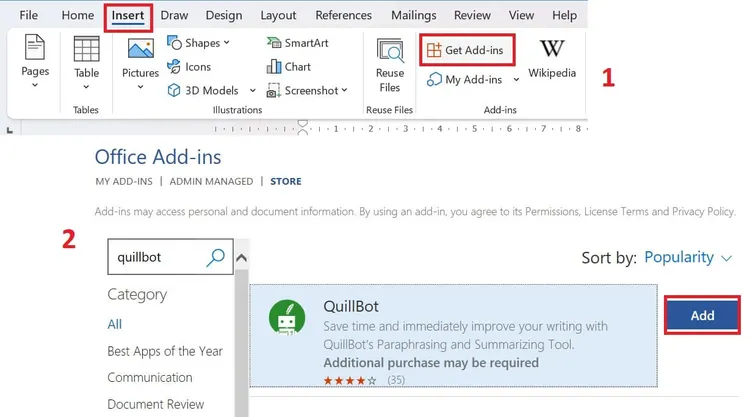Click the Screenshot camera icon
The height and width of the screenshot is (417, 750).
[x=273, y=90]
